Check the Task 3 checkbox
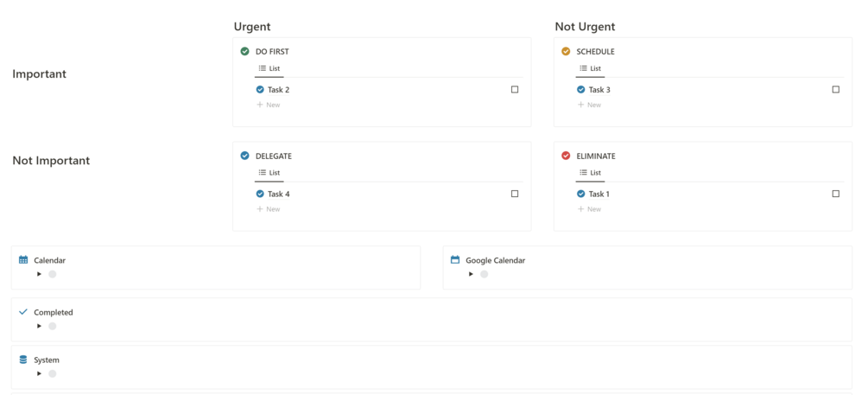 coord(835,90)
